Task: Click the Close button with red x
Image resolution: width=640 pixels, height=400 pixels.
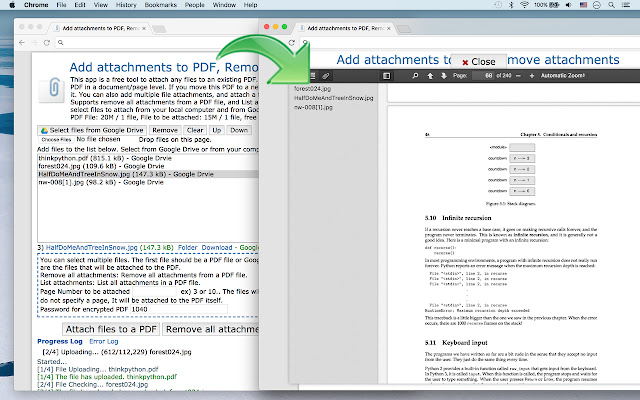Action: [479, 62]
